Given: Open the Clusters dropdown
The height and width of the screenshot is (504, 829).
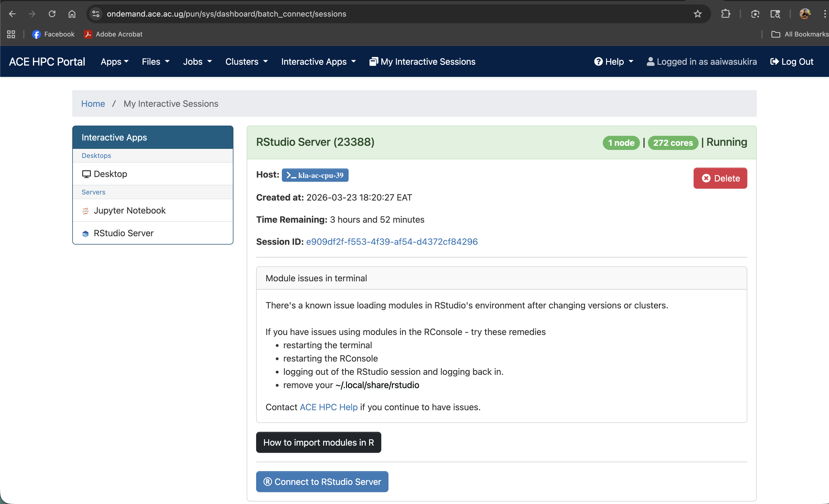Looking at the screenshot, I should (x=246, y=61).
